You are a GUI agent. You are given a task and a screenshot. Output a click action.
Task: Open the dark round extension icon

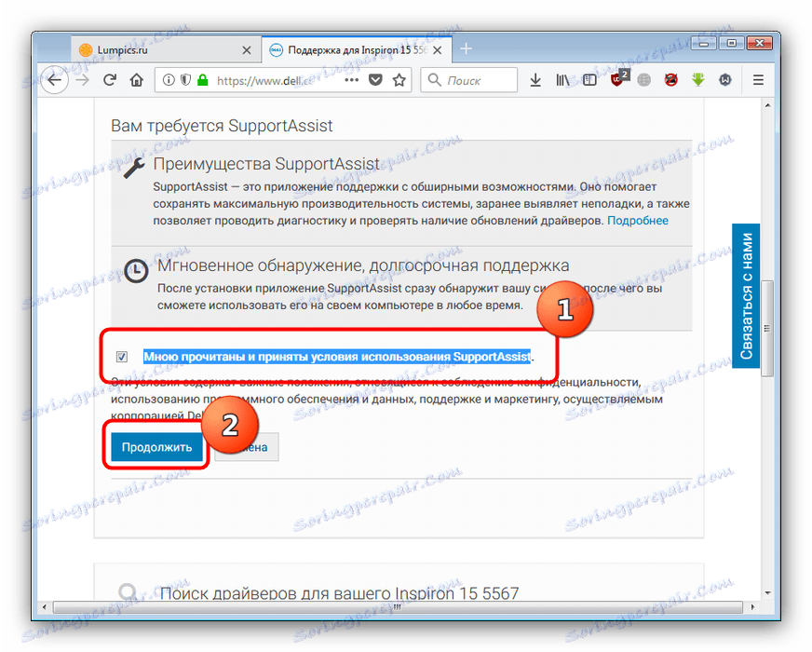pos(725,80)
